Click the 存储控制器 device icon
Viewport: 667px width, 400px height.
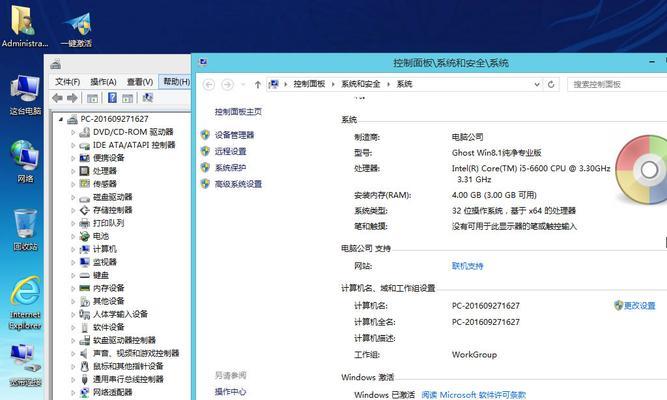click(x=85, y=210)
